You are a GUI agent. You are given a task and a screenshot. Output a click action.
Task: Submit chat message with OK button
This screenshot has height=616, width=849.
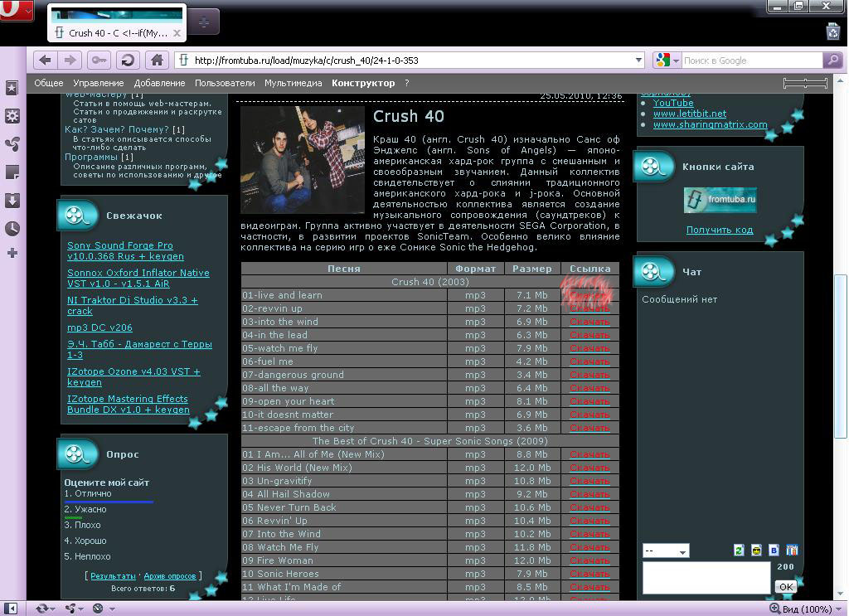(x=786, y=587)
